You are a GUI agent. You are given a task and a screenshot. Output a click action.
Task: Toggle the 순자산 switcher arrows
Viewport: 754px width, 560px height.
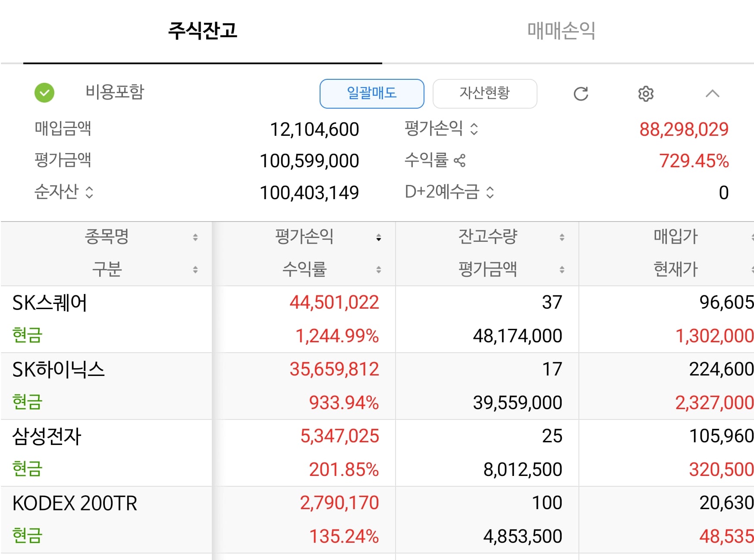(89, 192)
